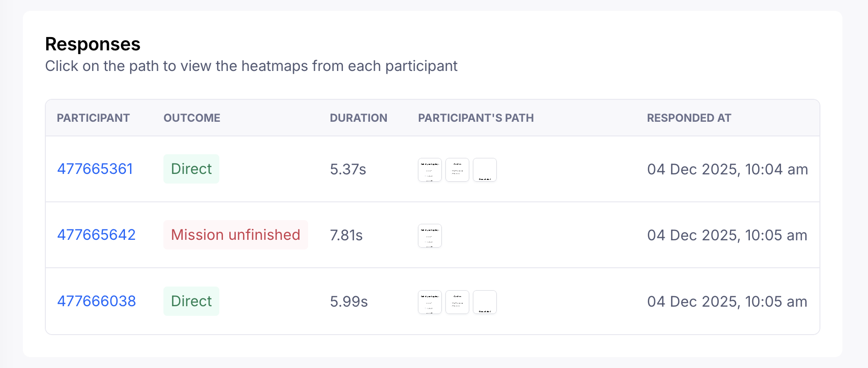Click the Outcome column header
The image size is (868, 368).
click(x=192, y=118)
